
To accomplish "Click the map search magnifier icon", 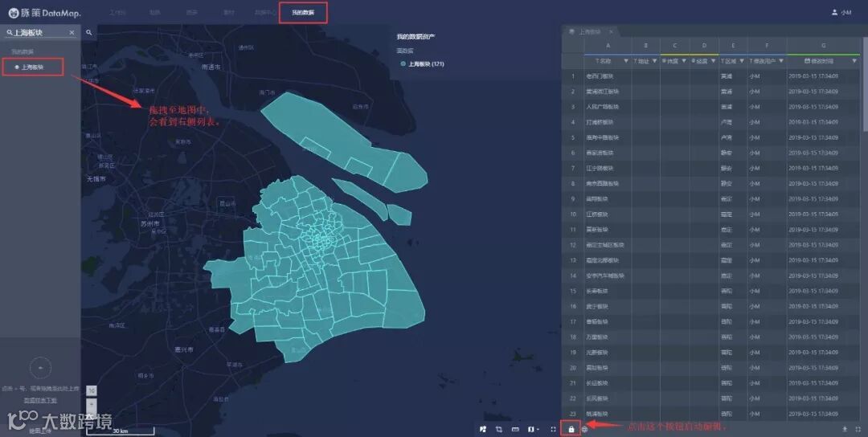I will [88, 33].
